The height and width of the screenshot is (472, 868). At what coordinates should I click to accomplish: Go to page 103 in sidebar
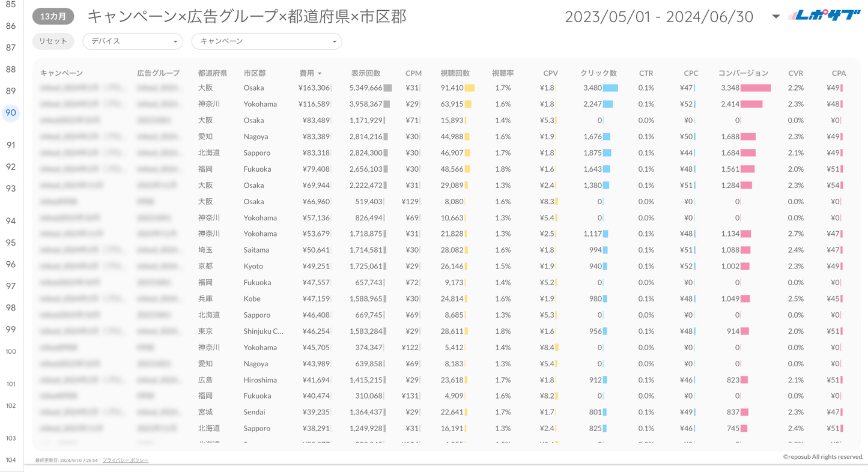pyautogui.click(x=11, y=438)
